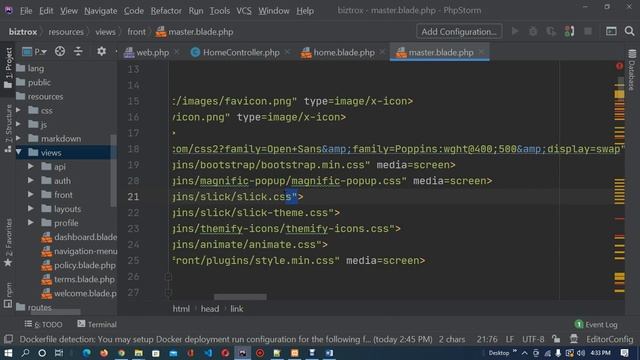Expand the front folder
The height and width of the screenshot is (360, 640).
pos(31,195)
